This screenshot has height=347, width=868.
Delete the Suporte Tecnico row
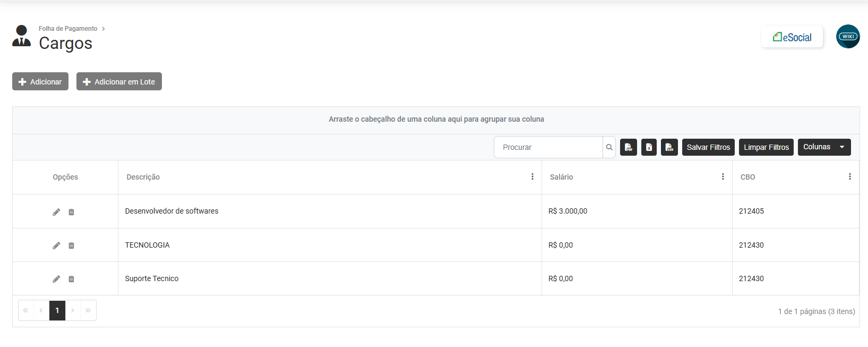71,279
